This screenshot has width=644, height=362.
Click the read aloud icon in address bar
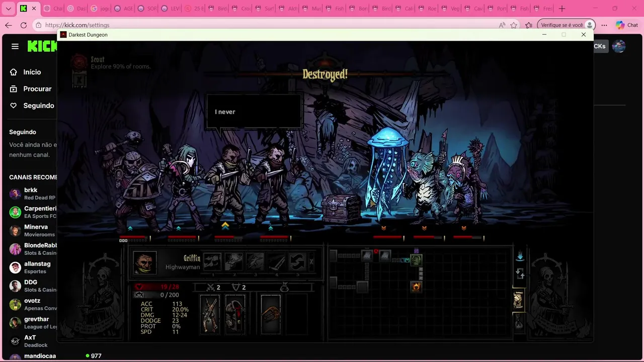[502, 25]
